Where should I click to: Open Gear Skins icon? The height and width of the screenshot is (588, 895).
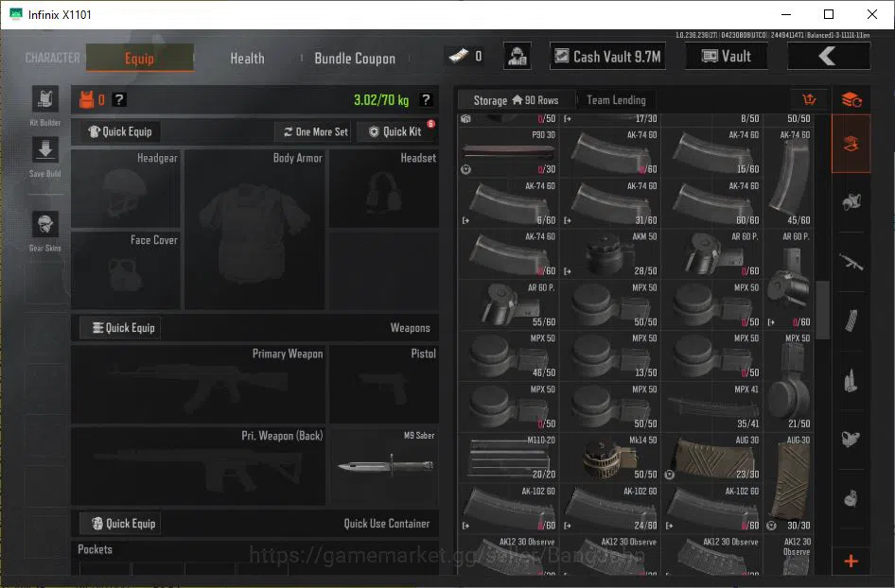45,224
